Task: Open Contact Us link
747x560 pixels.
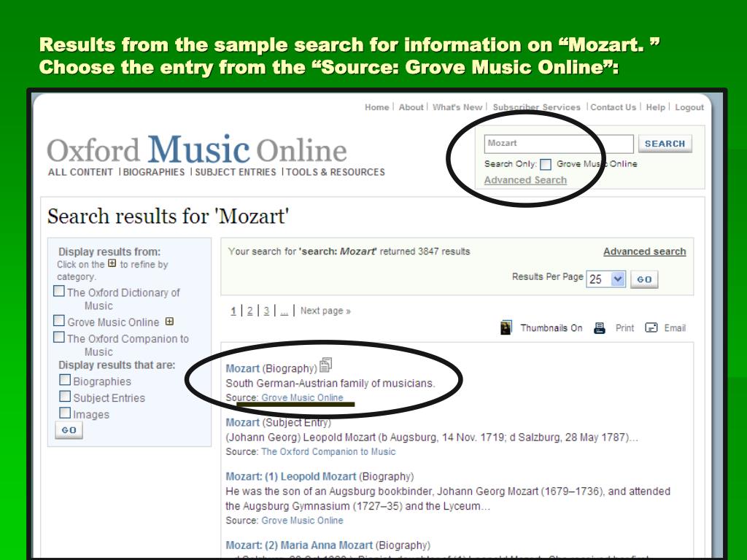Action: pyautogui.click(x=613, y=107)
